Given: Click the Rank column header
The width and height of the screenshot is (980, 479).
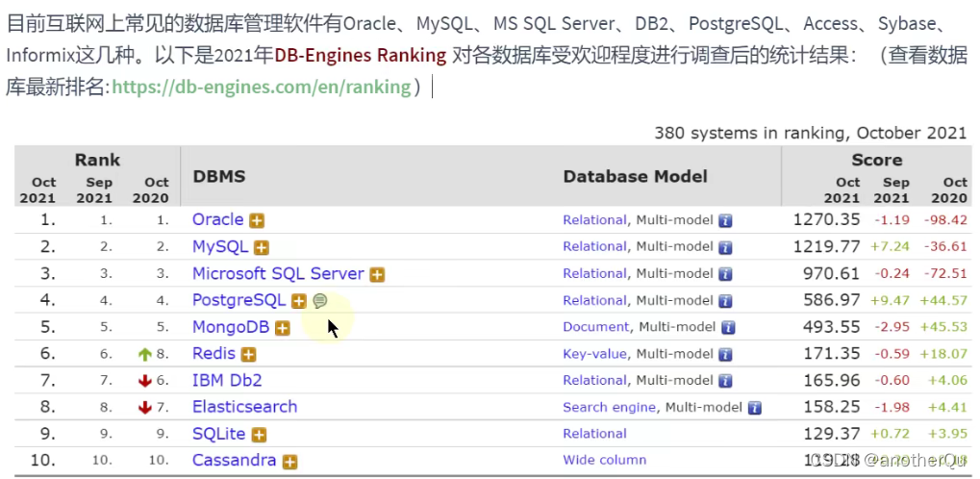Looking at the screenshot, I should click(97, 160).
